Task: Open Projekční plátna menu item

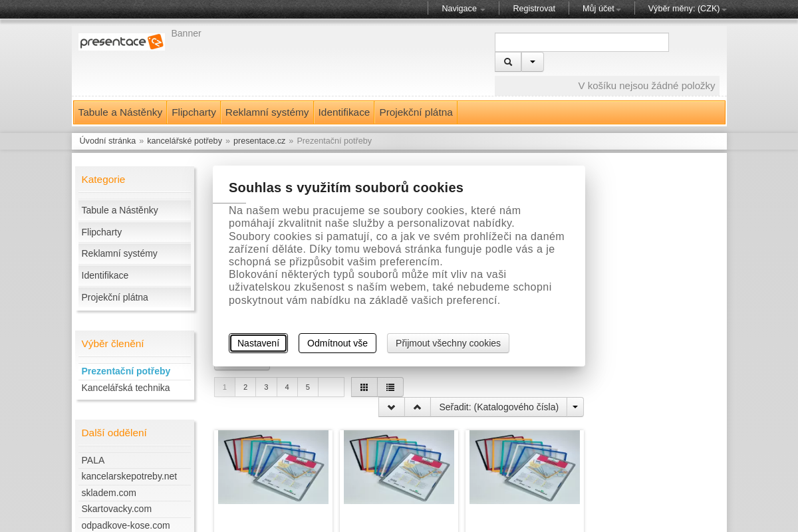Action: coord(416,112)
